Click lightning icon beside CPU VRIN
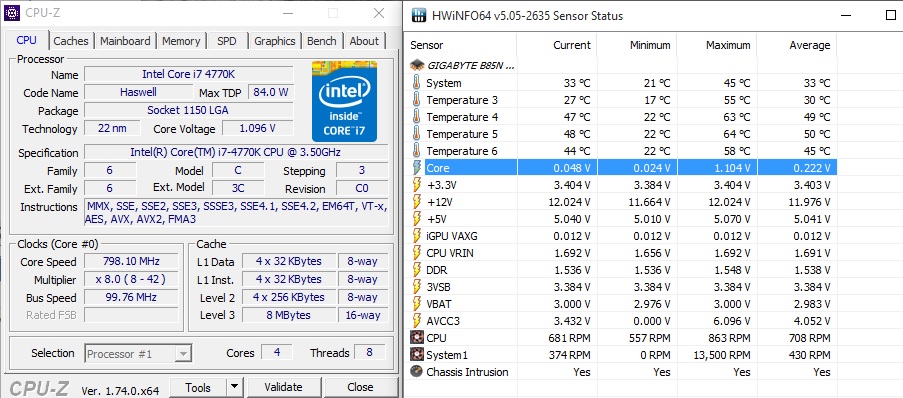Viewport: 903px width, 398px height. coord(416,253)
